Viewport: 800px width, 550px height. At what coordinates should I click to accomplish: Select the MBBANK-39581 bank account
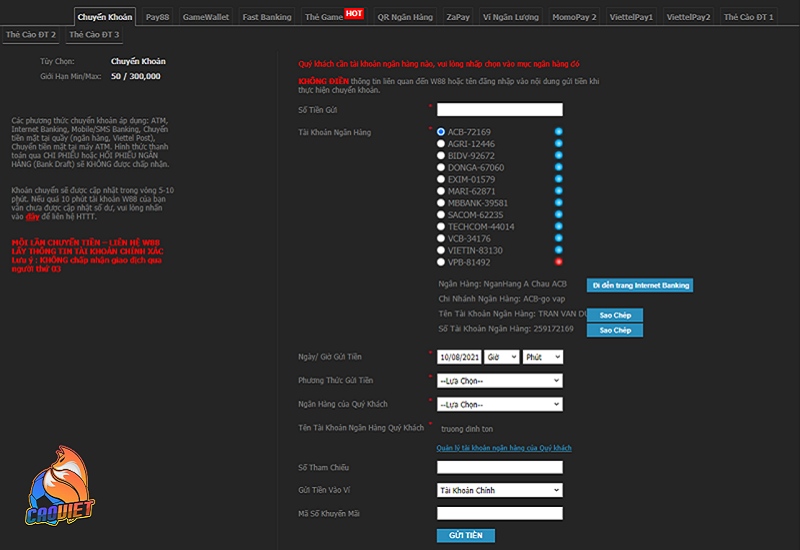[x=441, y=203]
